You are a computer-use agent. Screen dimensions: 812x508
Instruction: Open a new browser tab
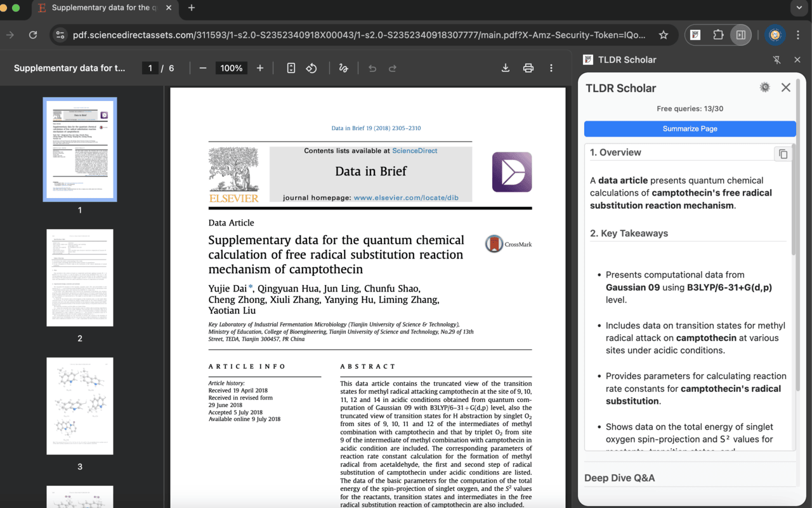pyautogui.click(x=192, y=8)
